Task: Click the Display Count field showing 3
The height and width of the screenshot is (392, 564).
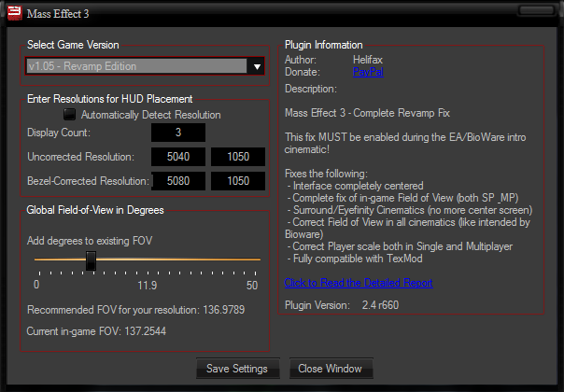Action: pos(178,133)
